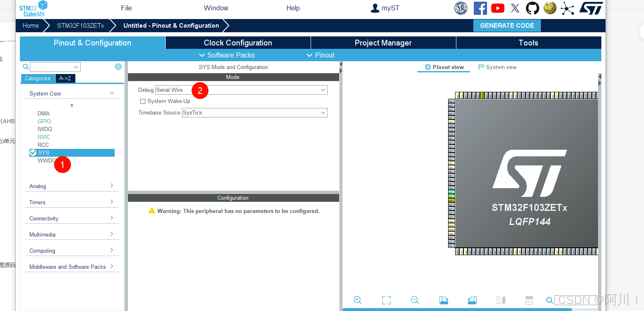Switch to the Tools tab
Viewport: 644px width, 311px height.
tap(528, 43)
